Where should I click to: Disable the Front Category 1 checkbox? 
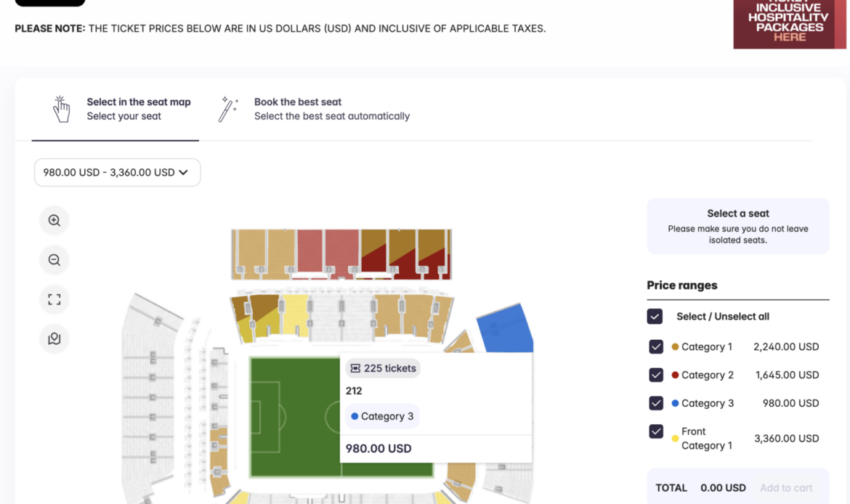point(656,431)
